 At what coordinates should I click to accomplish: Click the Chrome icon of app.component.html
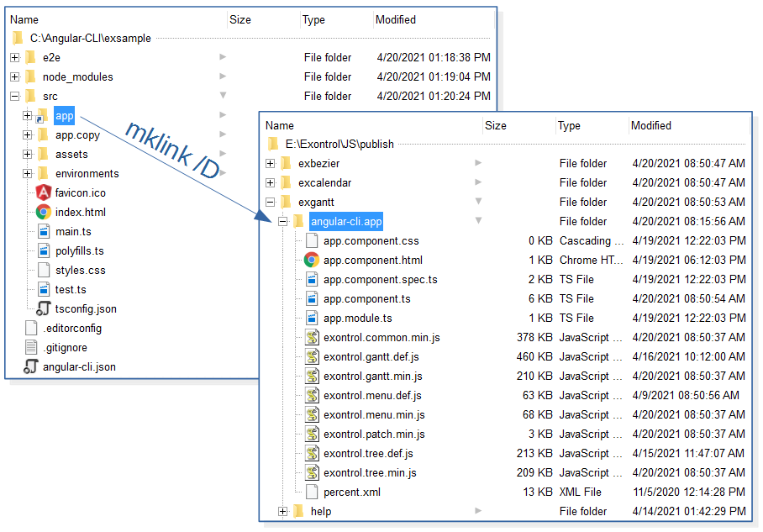312,260
